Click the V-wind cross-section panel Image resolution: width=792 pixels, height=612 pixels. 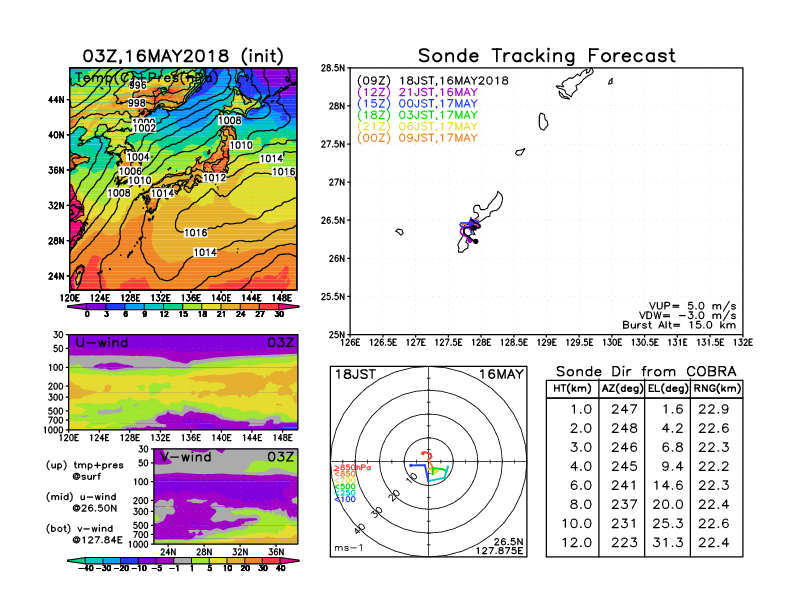226,496
